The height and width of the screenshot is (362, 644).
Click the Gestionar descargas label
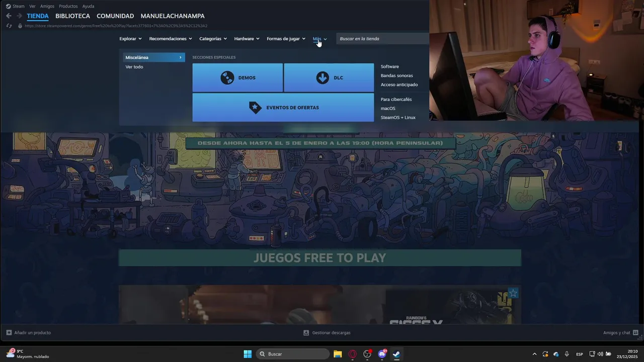331,333
